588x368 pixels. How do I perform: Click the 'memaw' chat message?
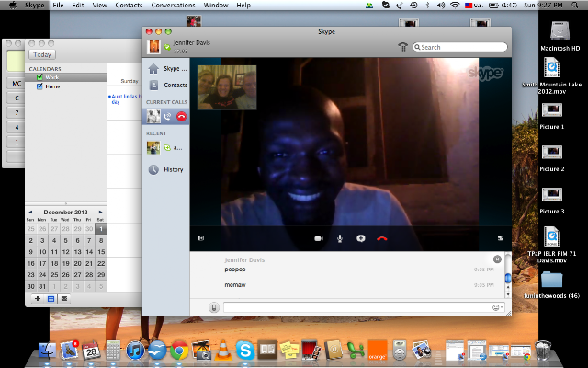click(x=235, y=285)
